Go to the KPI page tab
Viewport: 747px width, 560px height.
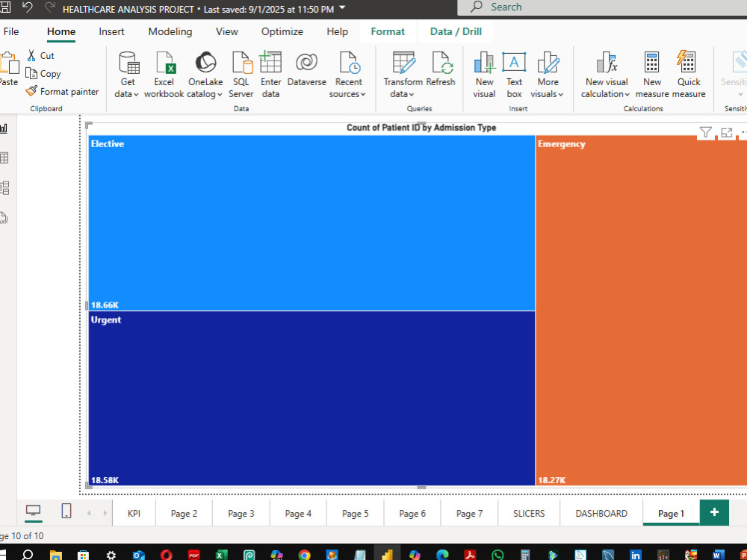[134, 514]
